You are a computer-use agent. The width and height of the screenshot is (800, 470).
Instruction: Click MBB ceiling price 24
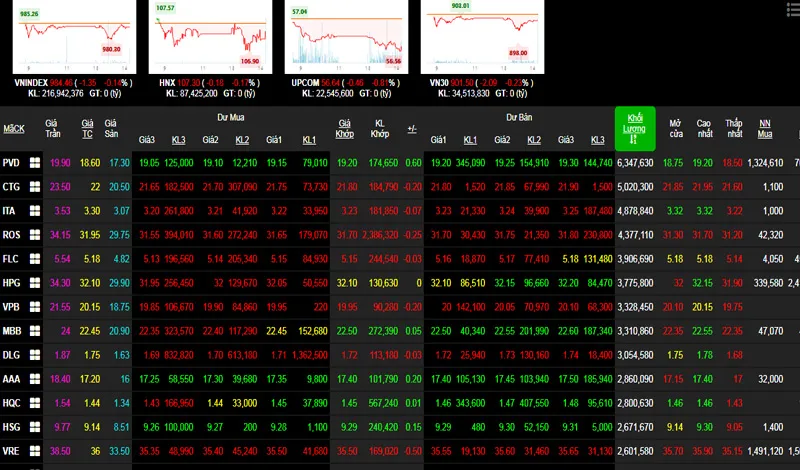65,331
